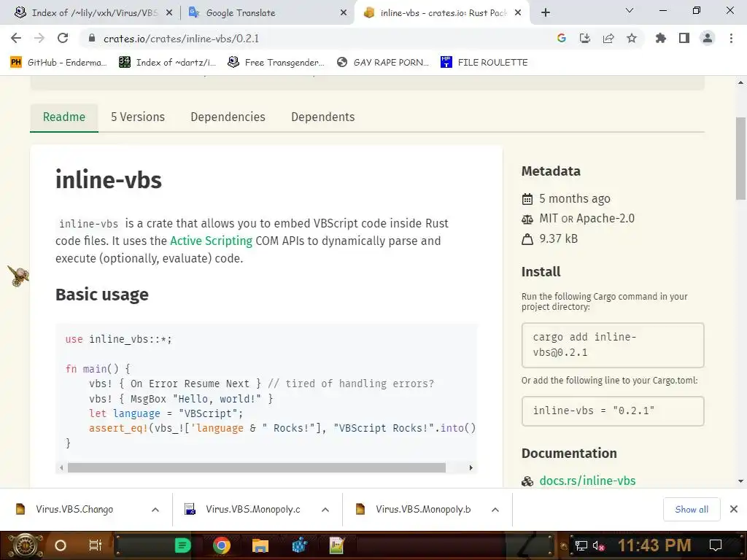
Task: Install app via address bar download icon
Action: tap(584, 38)
